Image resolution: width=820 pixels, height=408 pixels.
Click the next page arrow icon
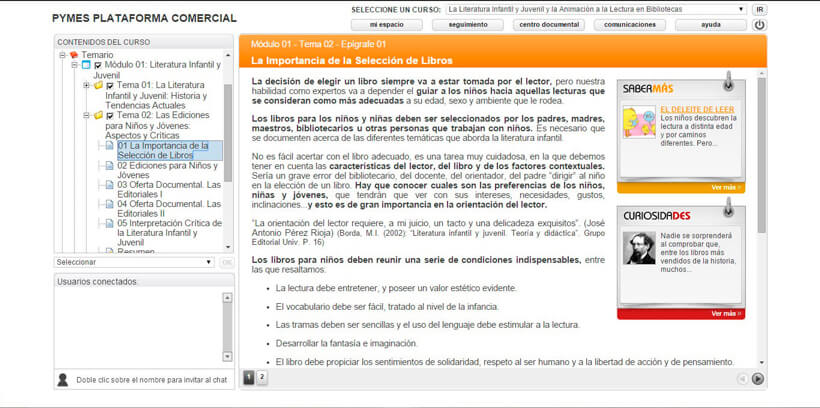pyautogui.click(x=757, y=379)
